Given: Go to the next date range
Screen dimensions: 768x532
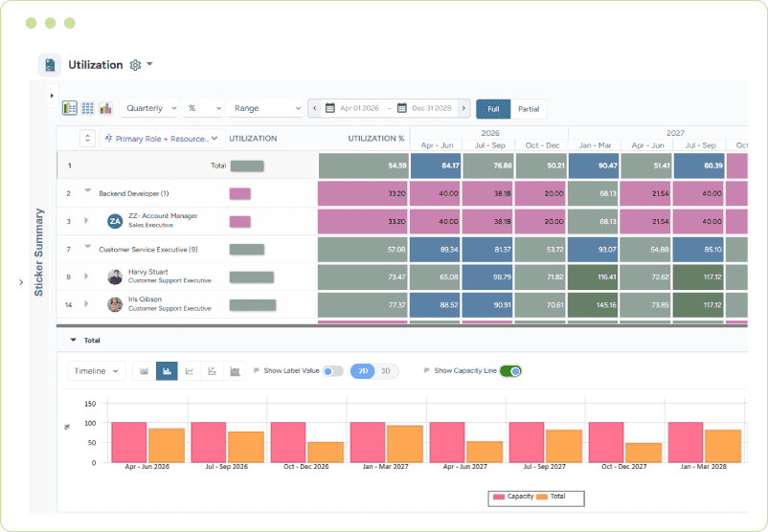Looking at the screenshot, I should tap(463, 108).
